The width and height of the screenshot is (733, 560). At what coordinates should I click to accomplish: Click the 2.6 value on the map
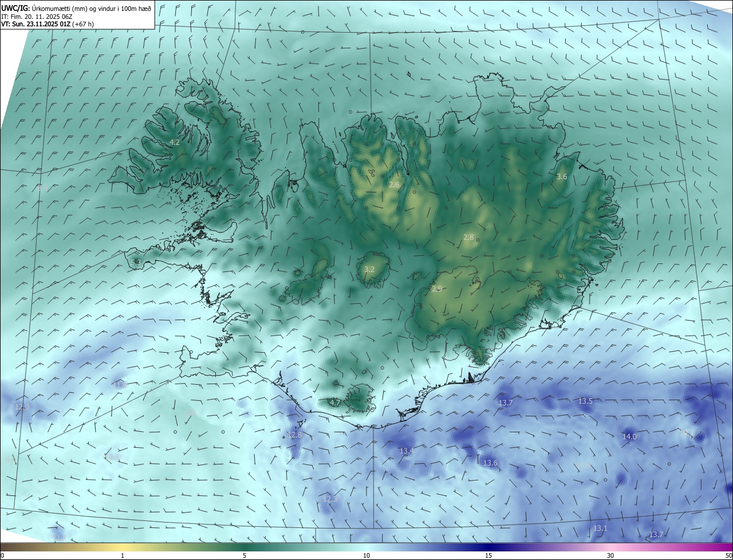pyautogui.click(x=394, y=184)
